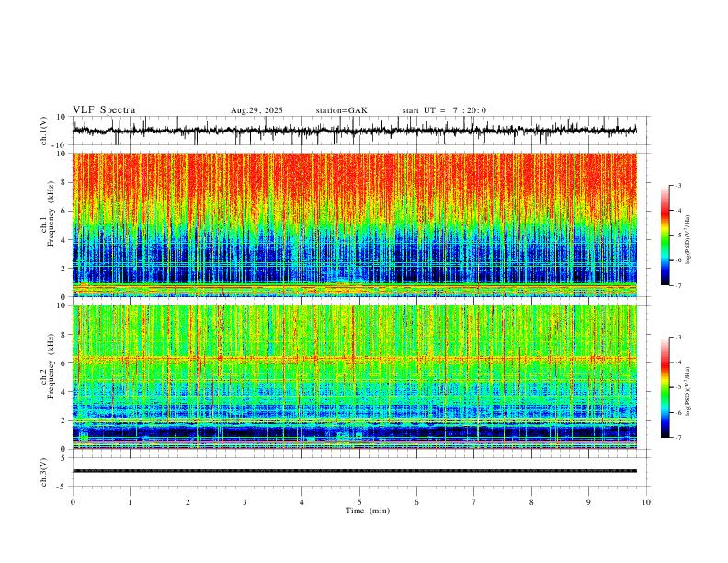Click the '2' tick on time axis

188,502
